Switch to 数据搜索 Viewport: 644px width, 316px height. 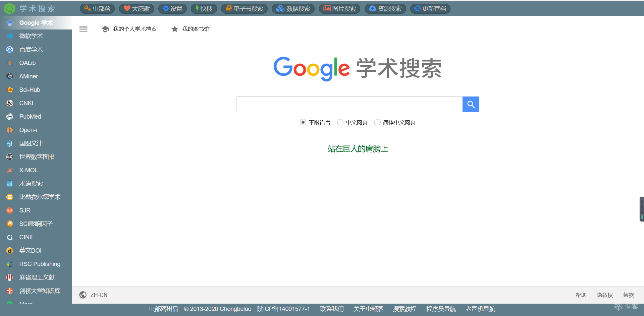pos(293,9)
